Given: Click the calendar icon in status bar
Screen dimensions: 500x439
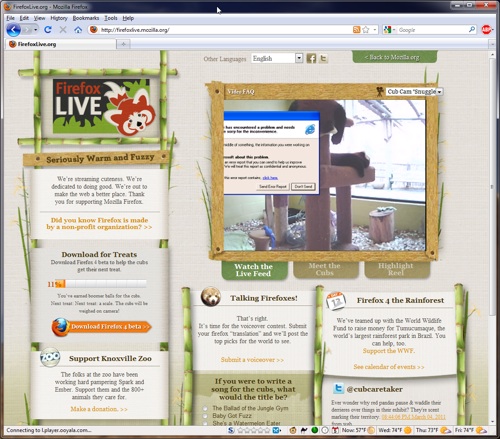Looking at the screenshot, I should (335, 430).
